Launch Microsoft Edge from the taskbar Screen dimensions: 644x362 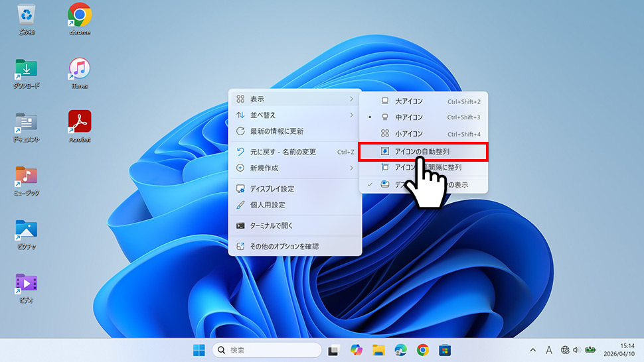(x=400, y=350)
